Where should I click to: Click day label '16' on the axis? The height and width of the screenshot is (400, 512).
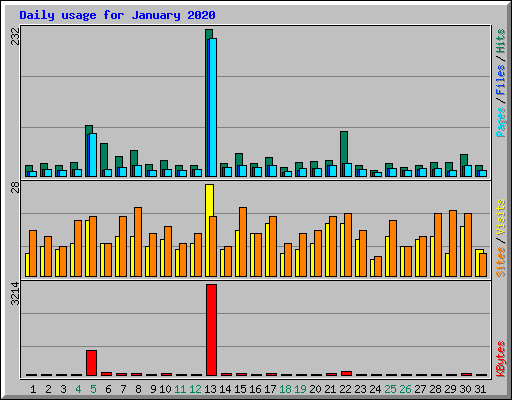click(x=255, y=389)
